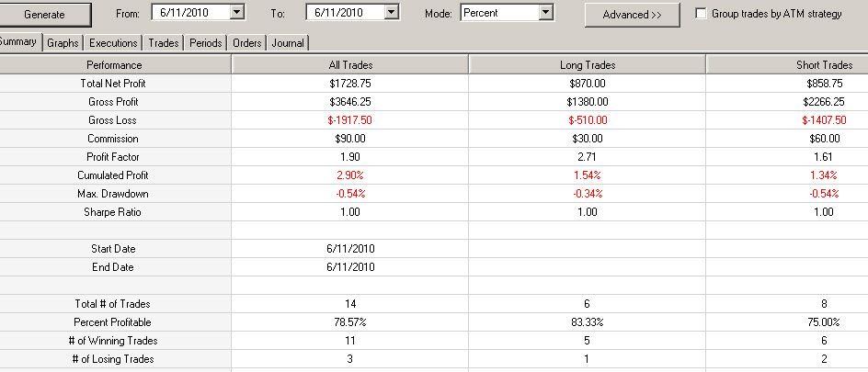Click the To date input field
This screenshot has width=868, height=372.
pos(346,12)
